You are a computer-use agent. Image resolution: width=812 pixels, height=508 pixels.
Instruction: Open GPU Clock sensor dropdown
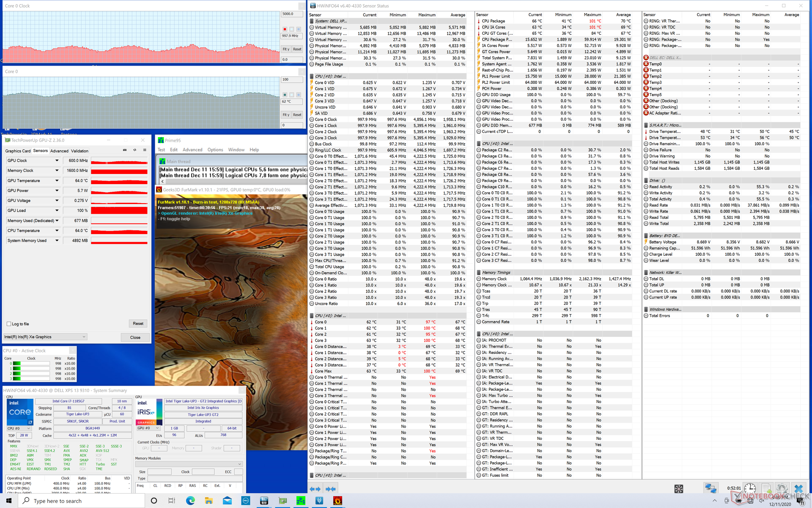coord(57,160)
